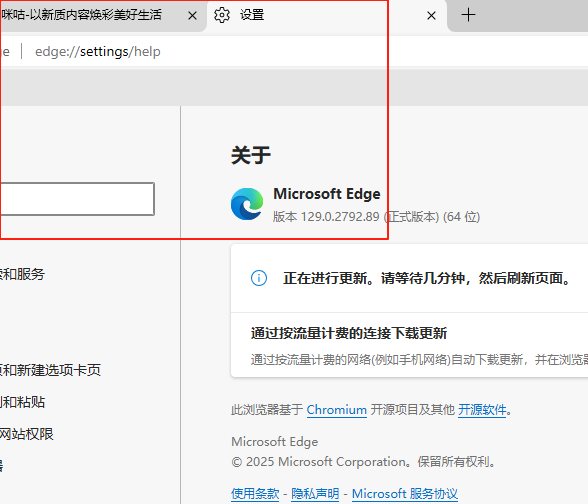Open the 开源软件 link

[x=482, y=410]
